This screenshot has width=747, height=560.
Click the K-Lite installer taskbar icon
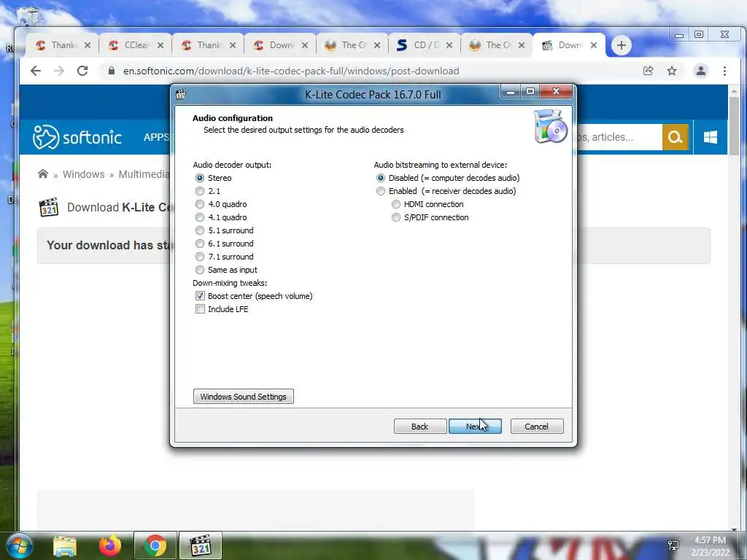201,545
